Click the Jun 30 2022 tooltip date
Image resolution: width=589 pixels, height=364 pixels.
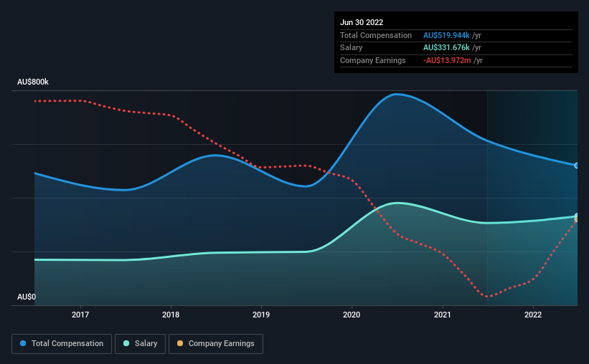[362, 22]
